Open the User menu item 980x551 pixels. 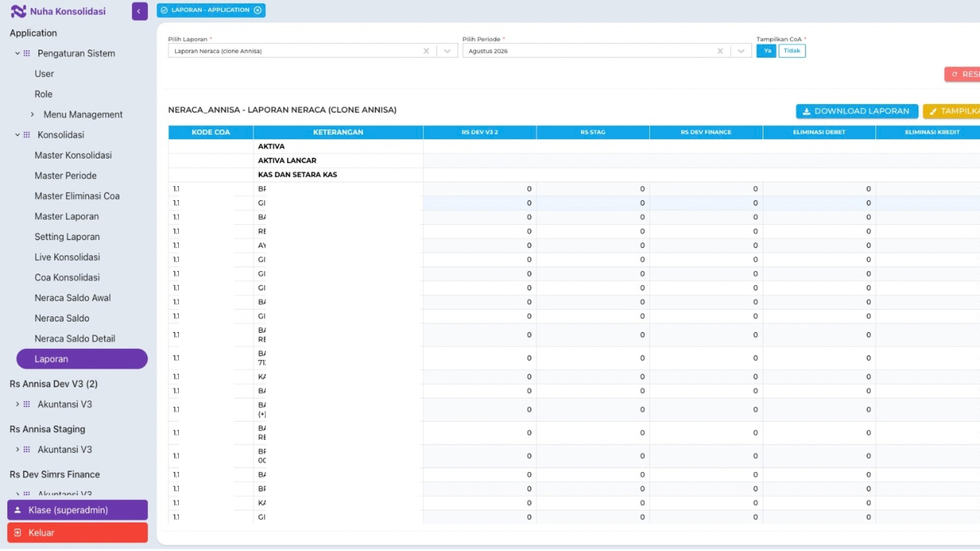tap(44, 73)
